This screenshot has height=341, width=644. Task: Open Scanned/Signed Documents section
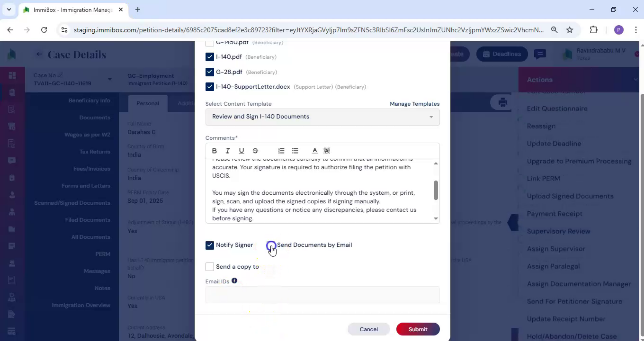72,203
